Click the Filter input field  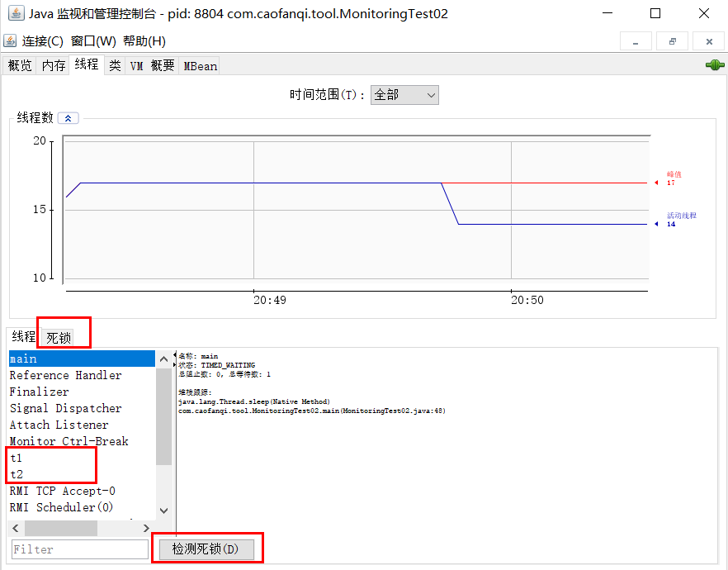(79, 548)
